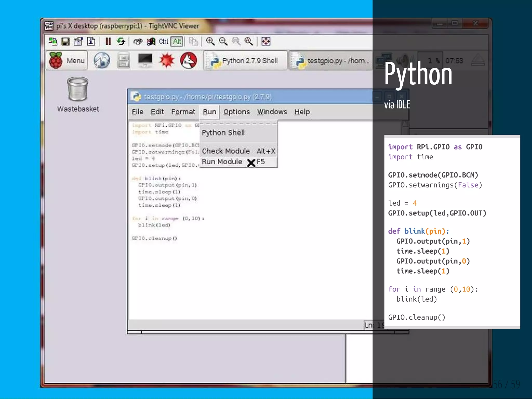
Task: Click the Send Ctrl-Esc icon next to Ctrl
Action: pos(151,41)
